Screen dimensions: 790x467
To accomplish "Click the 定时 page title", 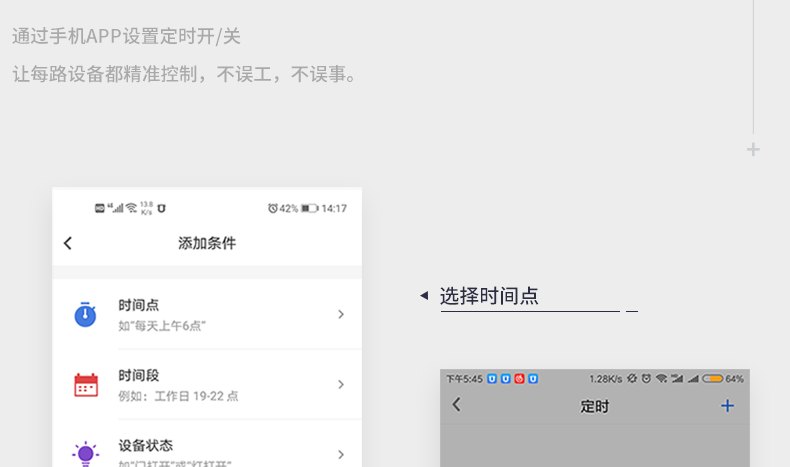I will click(x=594, y=406).
